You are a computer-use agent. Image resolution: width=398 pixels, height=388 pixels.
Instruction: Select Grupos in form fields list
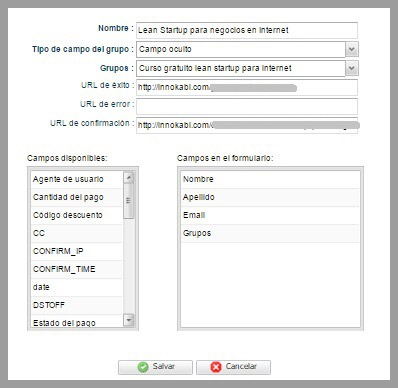(270, 233)
